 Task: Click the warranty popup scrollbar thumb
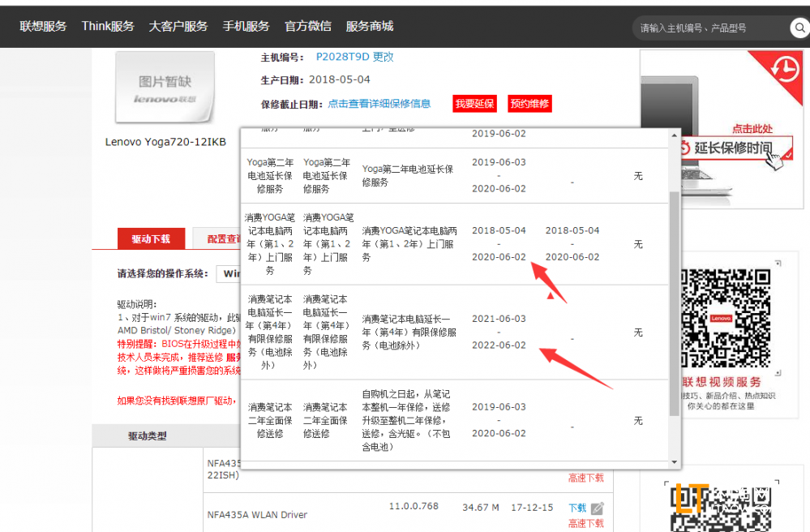click(x=674, y=303)
